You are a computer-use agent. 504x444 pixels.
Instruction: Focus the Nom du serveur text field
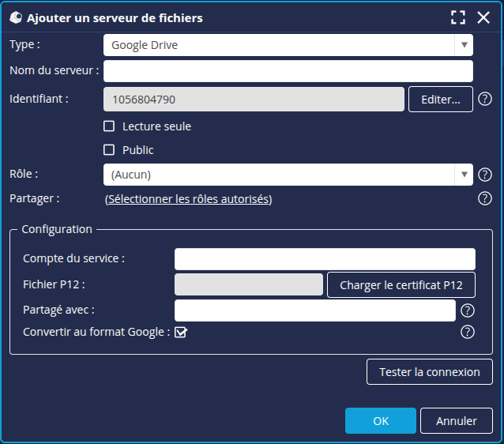pyautogui.click(x=288, y=71)
